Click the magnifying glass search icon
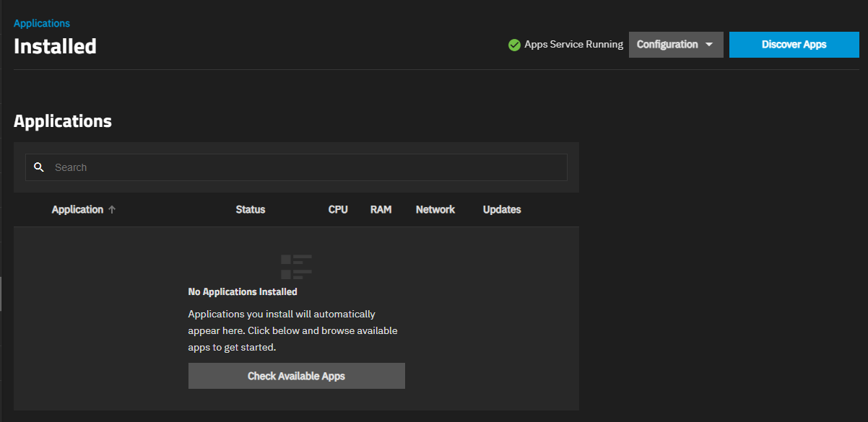The height and width of the screenshot is (422, 868). click(39, 167)
